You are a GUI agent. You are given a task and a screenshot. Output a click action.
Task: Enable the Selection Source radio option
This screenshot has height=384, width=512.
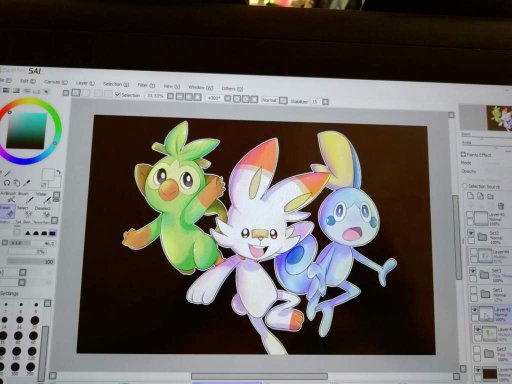pyautogui.click(x=465, y=186)
